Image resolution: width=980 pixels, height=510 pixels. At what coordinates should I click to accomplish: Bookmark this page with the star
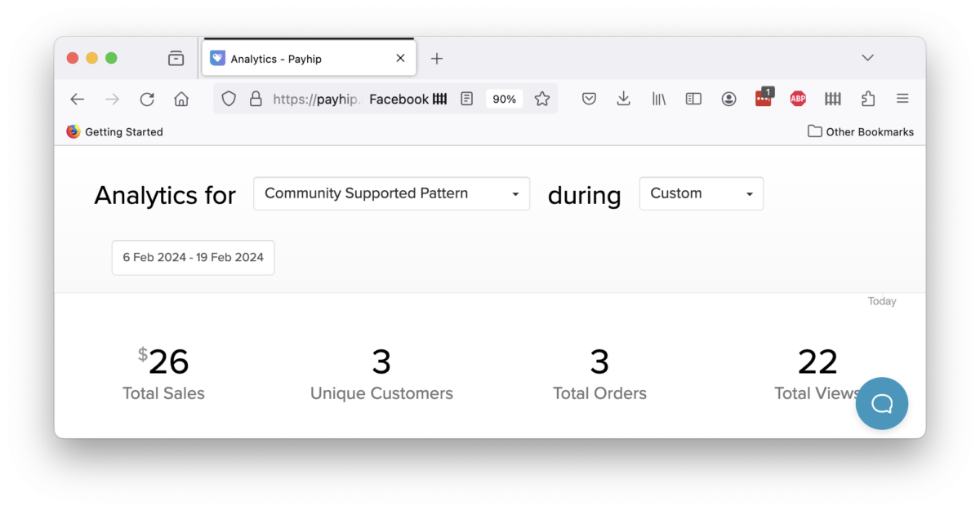click(542, 99)
